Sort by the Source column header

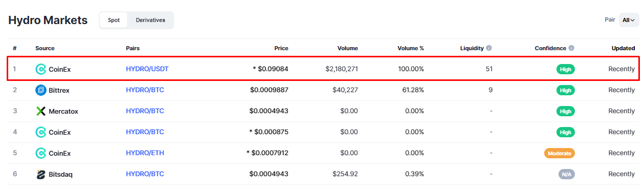tap(45, 48)
